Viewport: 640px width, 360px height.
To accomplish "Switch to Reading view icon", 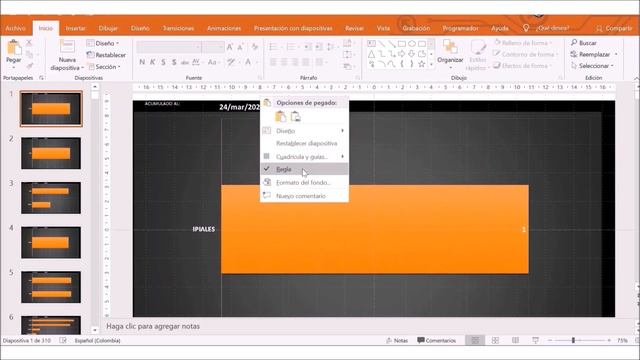I will (x=516, y=340).
